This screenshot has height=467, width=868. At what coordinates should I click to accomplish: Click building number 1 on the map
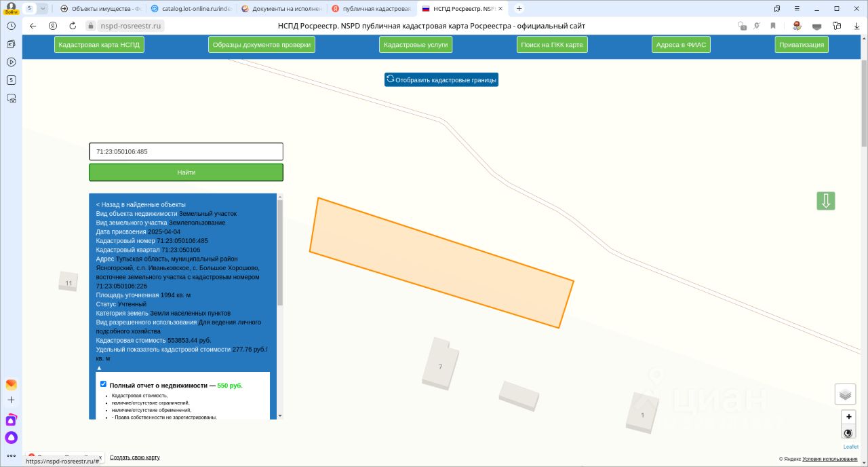(x=642, y=414)
